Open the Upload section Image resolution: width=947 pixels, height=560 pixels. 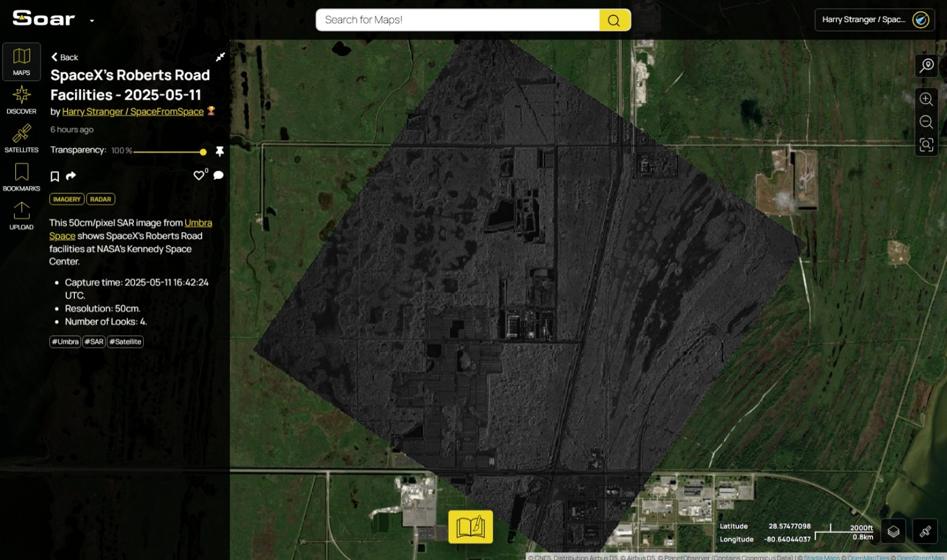[x=22, y=216]
